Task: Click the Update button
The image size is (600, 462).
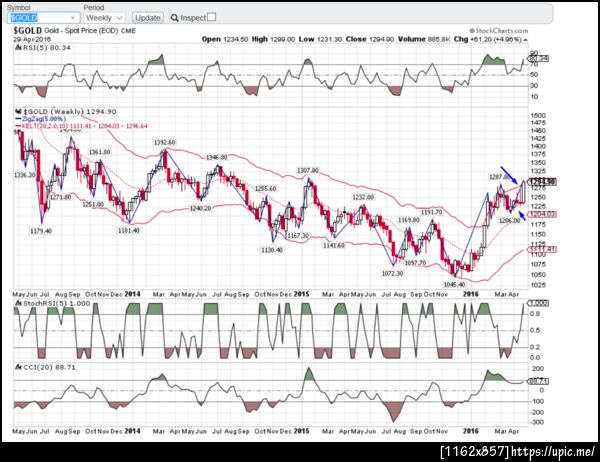Action: [x=148, y=18]
